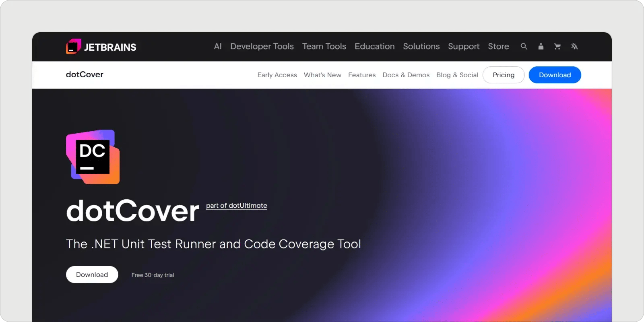Open the What's New page
This screenshot has height=322, width=644.
(322, 75)
